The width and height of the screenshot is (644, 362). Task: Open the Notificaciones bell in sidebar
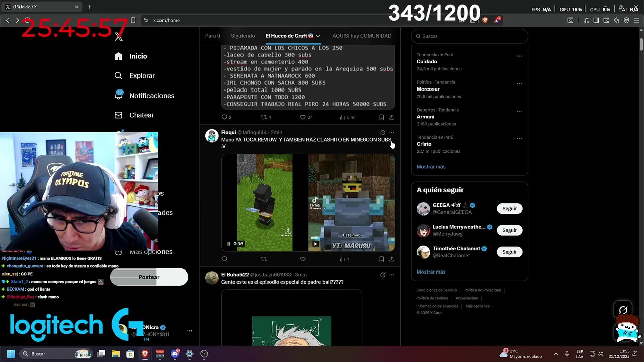pyautogui.click(x=144, y=96)
